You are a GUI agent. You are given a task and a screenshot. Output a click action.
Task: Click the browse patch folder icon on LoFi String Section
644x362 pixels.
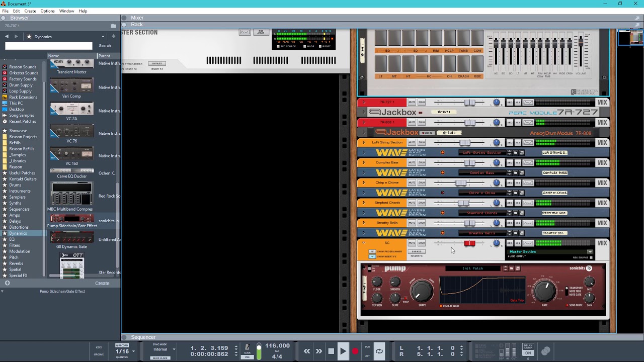(516, 152)
